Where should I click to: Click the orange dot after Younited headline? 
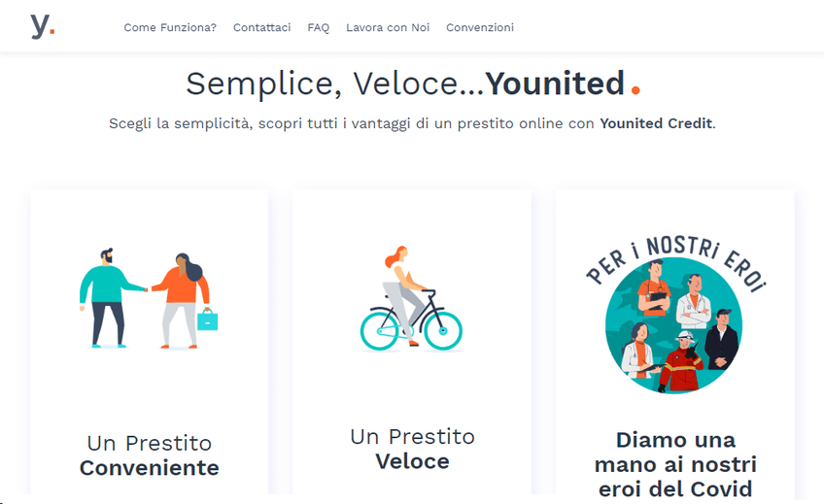coord(635,90)
